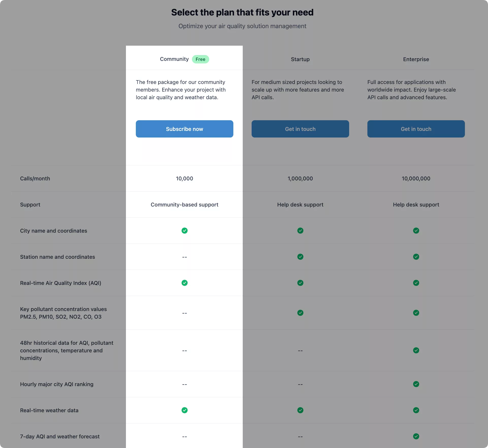
Task: Click Community checkmark for City name and coordinates
Action: (x=185, y=231)
